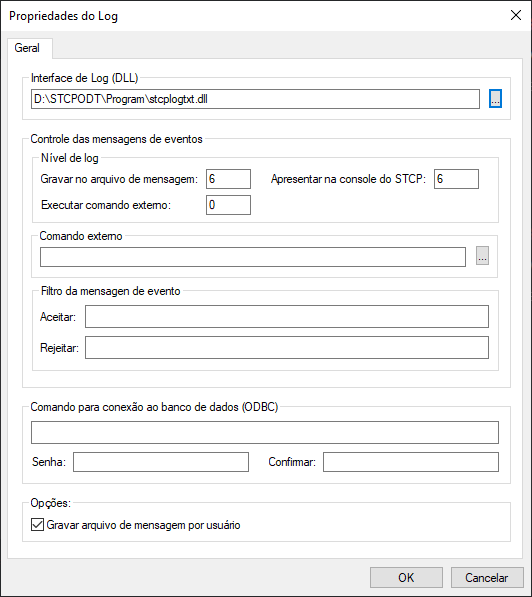This screenshot has height=597, width=532.
Task: Click the Confirmar password field
Action: click(411, 462)
